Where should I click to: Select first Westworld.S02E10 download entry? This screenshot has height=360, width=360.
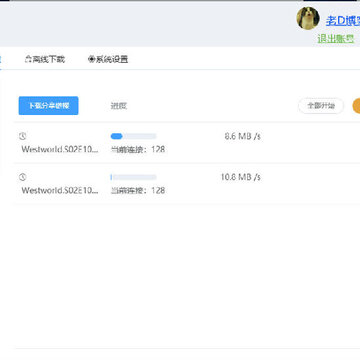click(60, 149)
